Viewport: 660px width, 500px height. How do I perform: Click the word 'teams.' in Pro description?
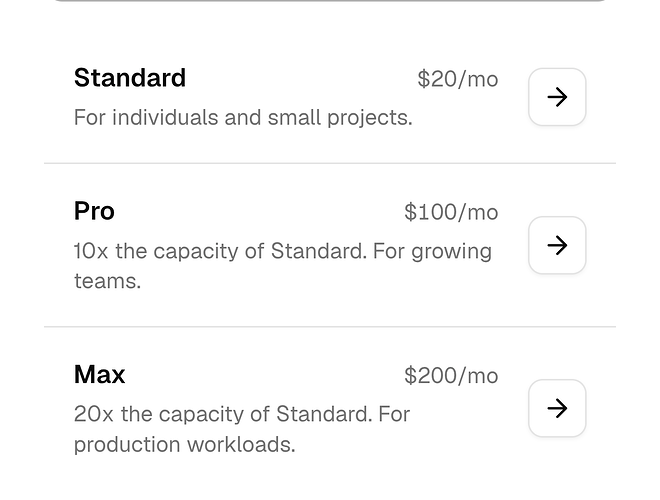click(x=107, y=281)
